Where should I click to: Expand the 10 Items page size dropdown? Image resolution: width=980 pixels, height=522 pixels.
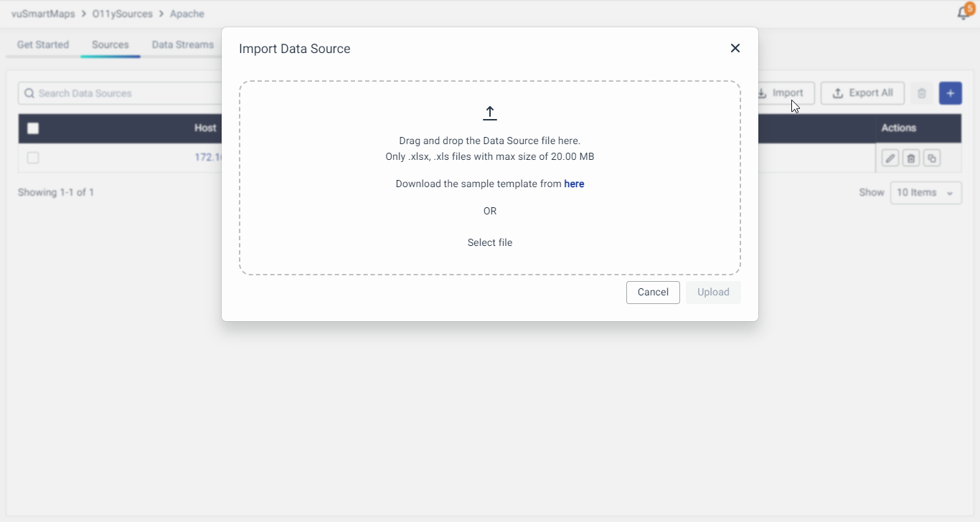925,193
